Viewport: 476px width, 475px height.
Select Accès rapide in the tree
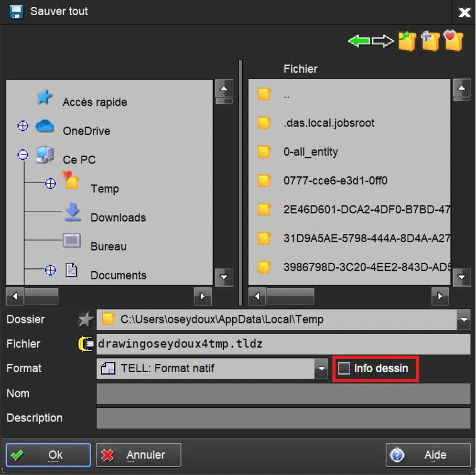(x=95, y=102)
